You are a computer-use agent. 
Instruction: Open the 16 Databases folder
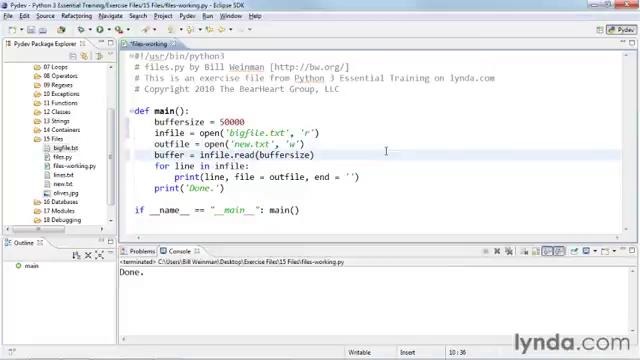(x=60, y=202)
